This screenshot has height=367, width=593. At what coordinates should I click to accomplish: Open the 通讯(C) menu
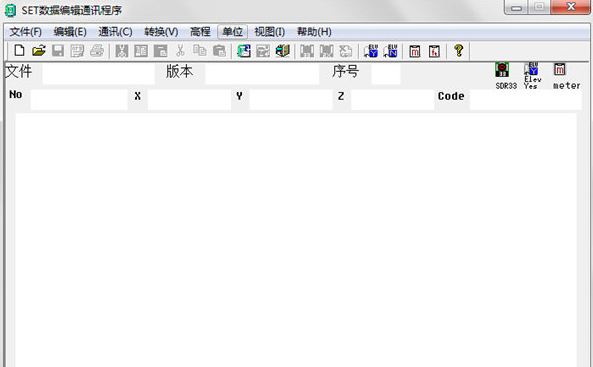click(115, 32)
